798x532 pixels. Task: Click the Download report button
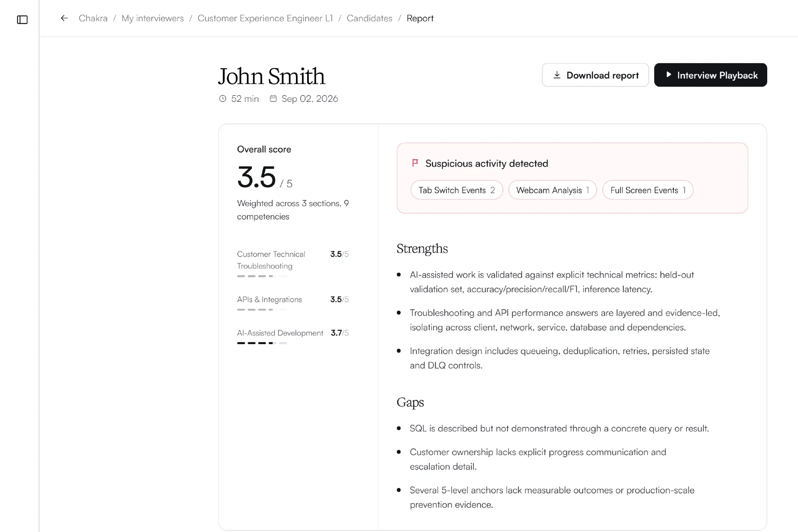pyautogui.click(x=595, y=75)
